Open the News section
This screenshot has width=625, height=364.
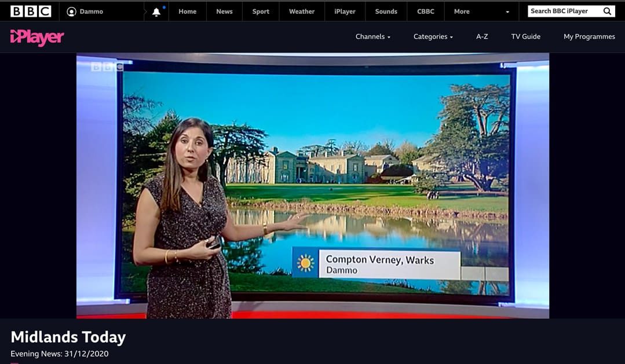[x=224, y=12]
